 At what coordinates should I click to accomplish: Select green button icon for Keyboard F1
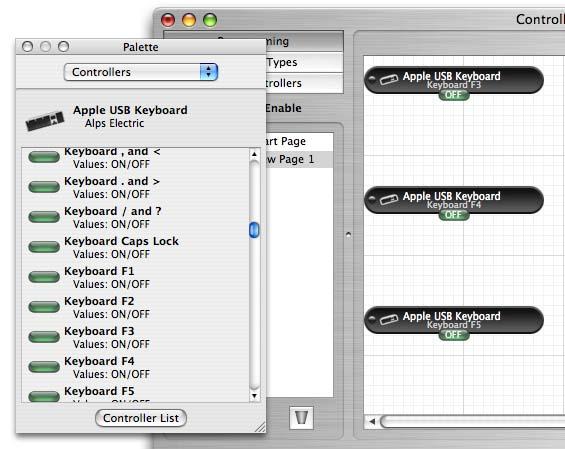click(x=44, y=277)
